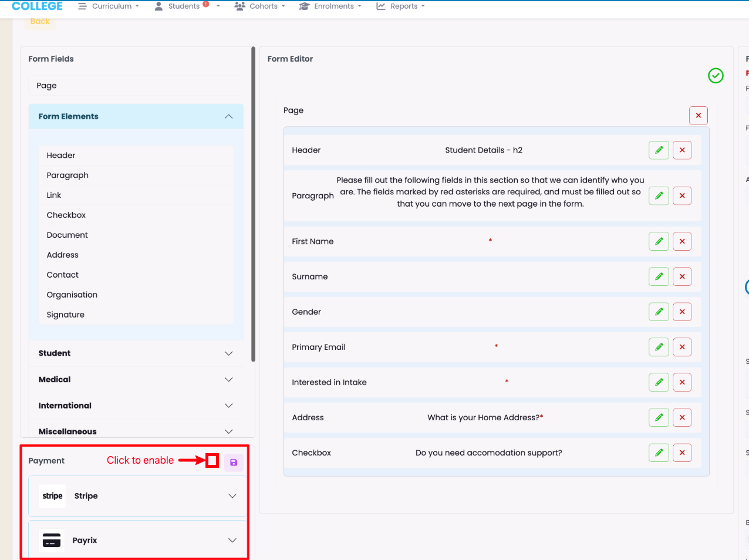
Task: Expand the Student fields section
Action: [228, 353]
